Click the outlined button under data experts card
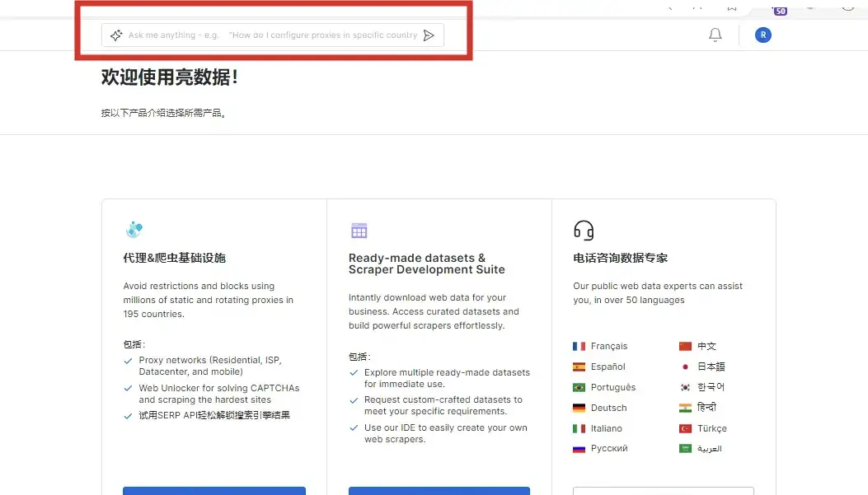The image size is (868, 495). [664, 491]
